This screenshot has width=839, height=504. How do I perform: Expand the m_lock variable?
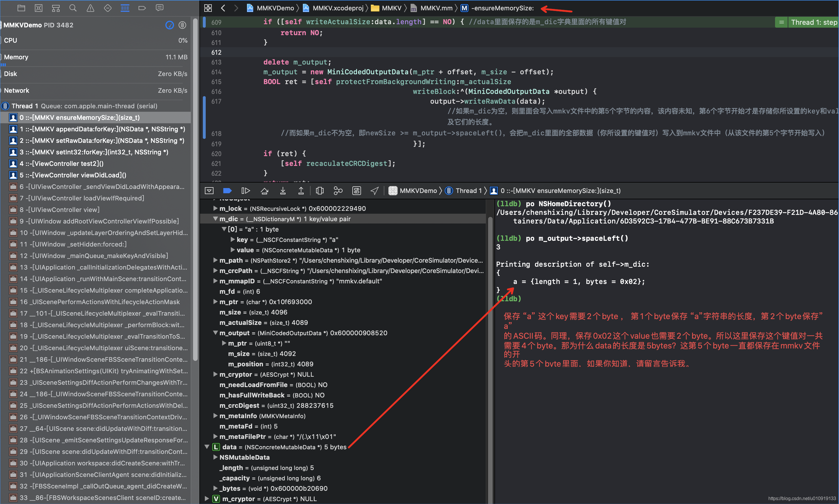(215, 209)
